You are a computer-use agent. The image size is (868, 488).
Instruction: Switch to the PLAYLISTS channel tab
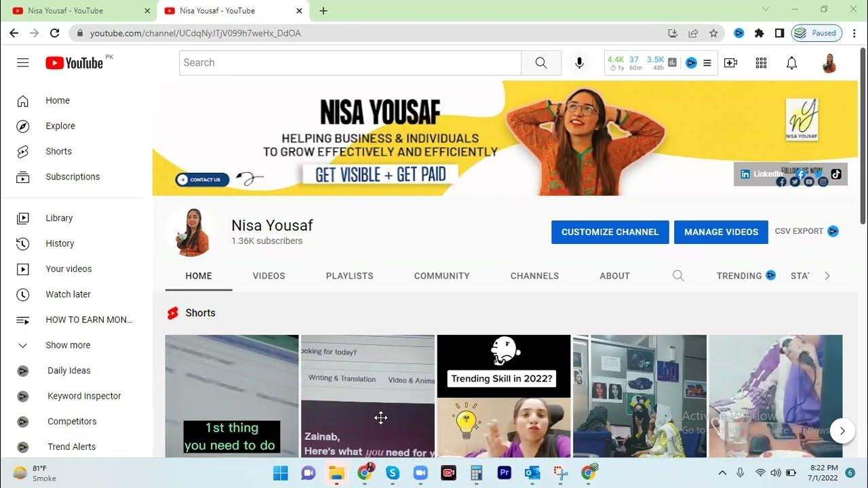tap(349, 276)
